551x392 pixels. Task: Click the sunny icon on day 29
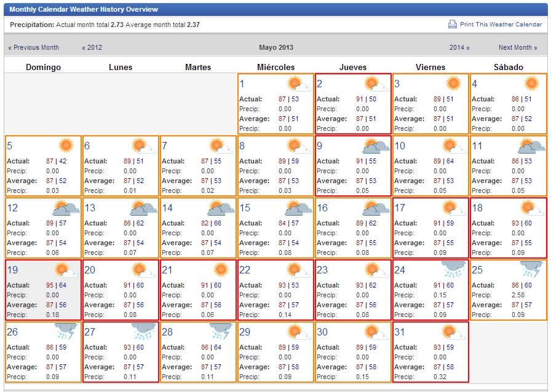pos(298,332)
